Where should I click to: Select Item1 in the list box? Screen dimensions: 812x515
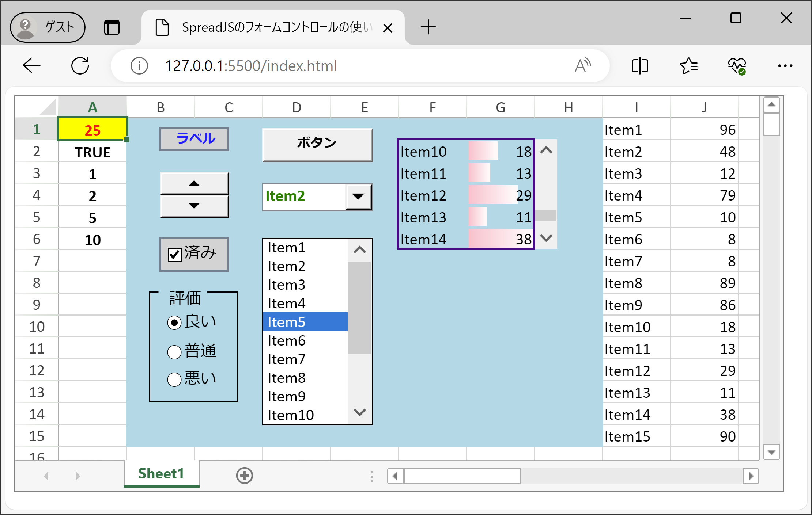coord(305,248)
